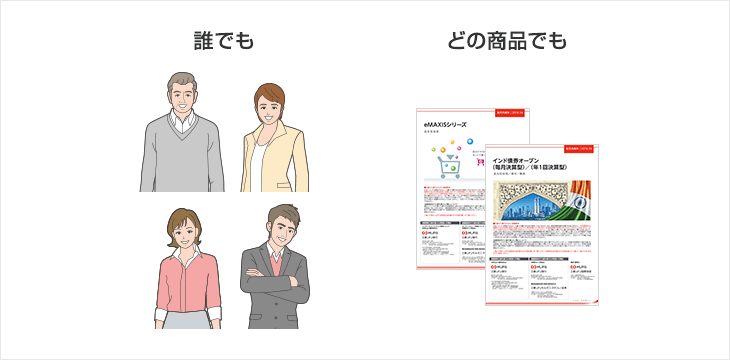Select the gray-haired man in sweater illustration
The width and height of the screenshot is (730, 360).
point(182,132)
